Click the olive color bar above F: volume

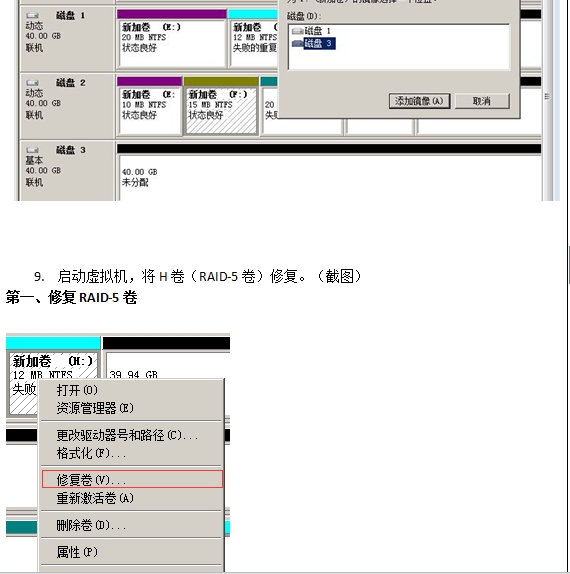[x=221, y=81]
